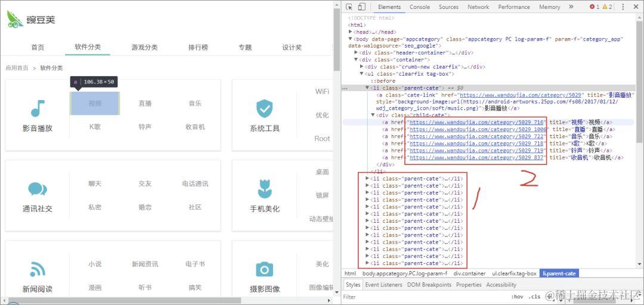Switch to the Elements tab

389,7
